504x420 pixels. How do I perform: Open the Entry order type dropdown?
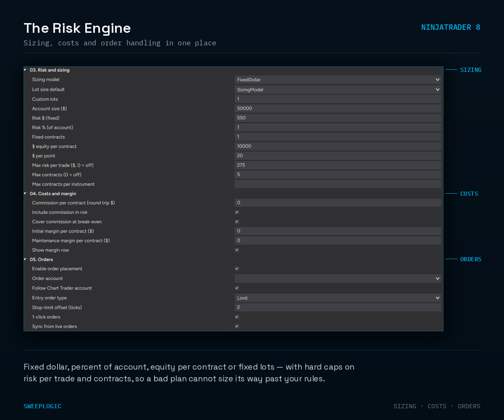(x=338, y=298)
